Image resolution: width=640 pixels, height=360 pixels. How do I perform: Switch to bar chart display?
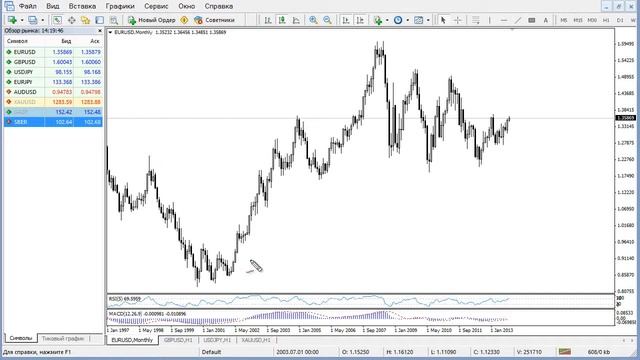[x=268, y=20]
